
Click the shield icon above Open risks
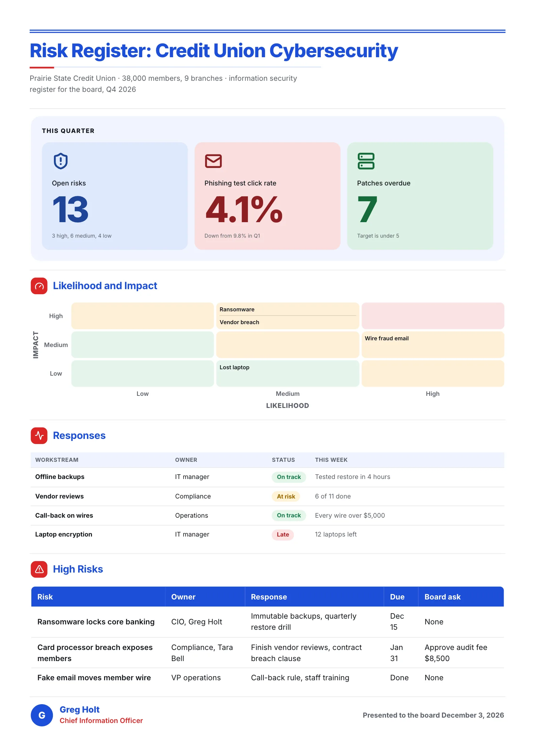[x=61, y=161]
